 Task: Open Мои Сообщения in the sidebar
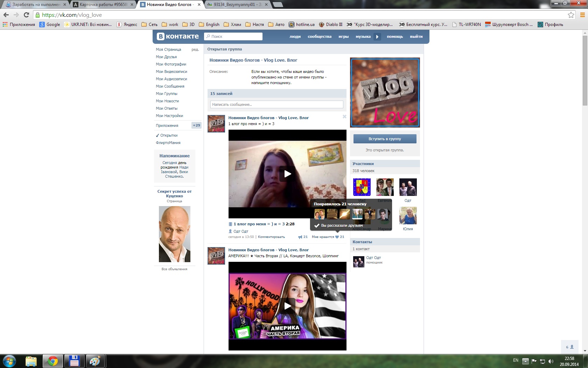tap(170, 86)
